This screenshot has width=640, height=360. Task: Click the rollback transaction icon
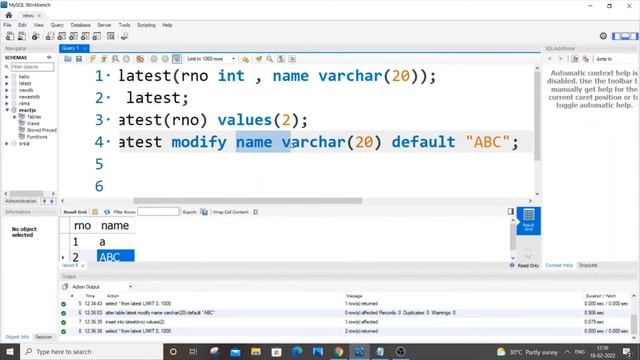pyautogui.click(x=165, y=59)
